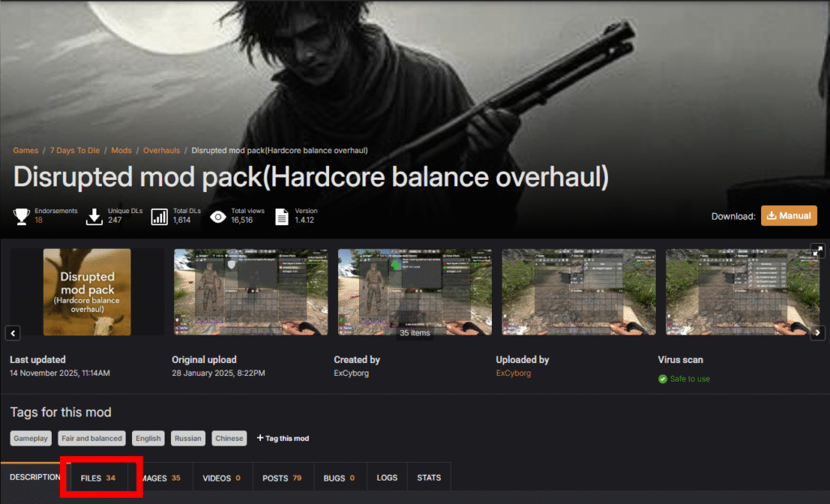Click the 7 Days To Die breadcrumb
This screenshot has width=830, height=504.
click(75, 151)
